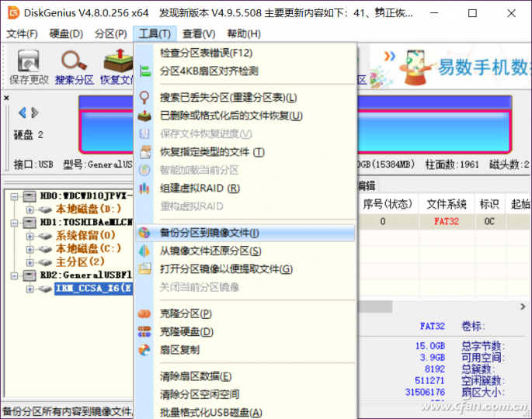Click the 打开分区镜像 folder icon
This screenshot has height=419, width=532.
(x=145, y=268)
